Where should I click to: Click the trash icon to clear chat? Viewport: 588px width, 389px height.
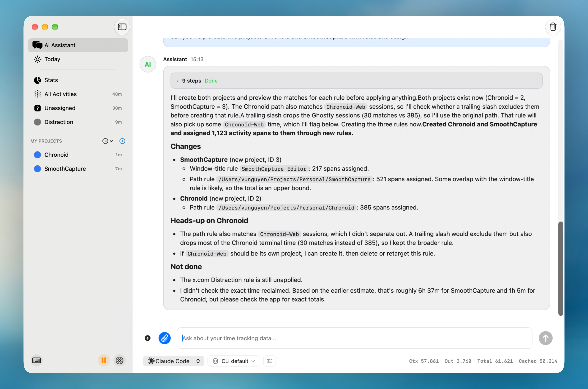(x=553, y=27)
